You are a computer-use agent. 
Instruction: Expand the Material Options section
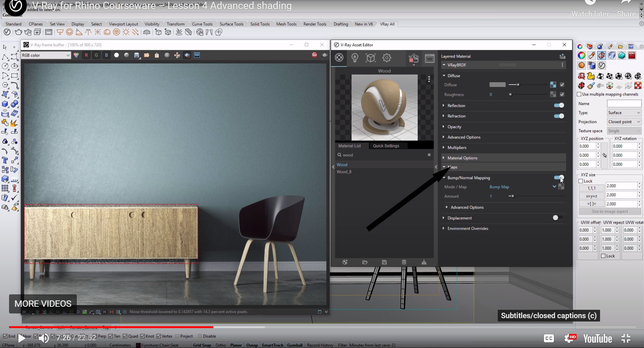(444, 158)
